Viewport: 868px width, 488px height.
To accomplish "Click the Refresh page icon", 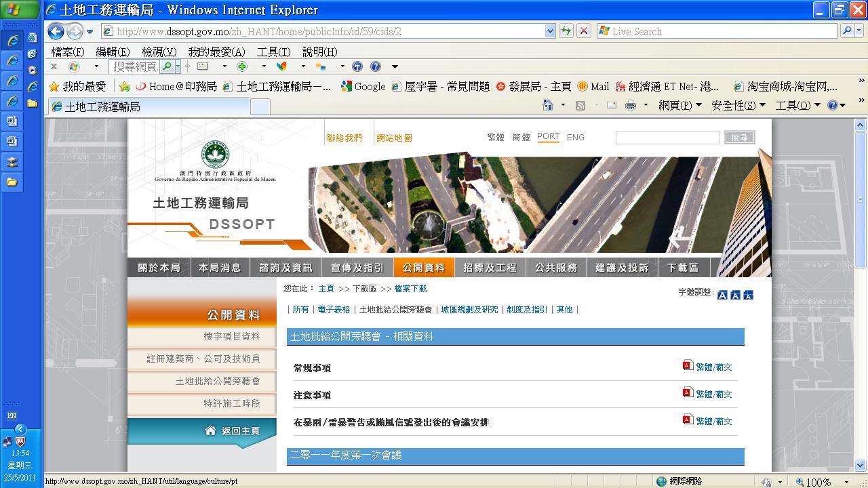I will tap(566, 31).
